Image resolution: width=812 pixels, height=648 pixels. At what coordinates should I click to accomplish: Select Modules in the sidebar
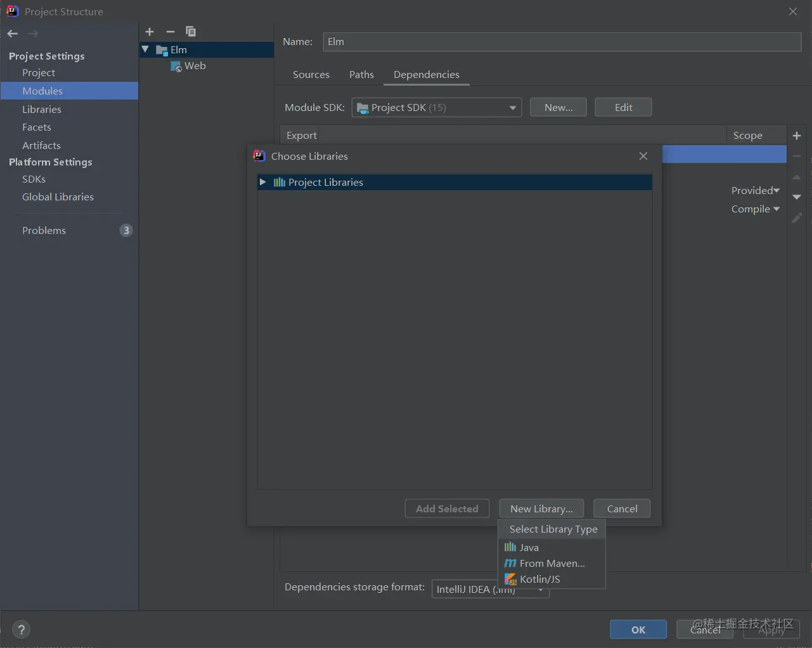(x=69, y=91)
